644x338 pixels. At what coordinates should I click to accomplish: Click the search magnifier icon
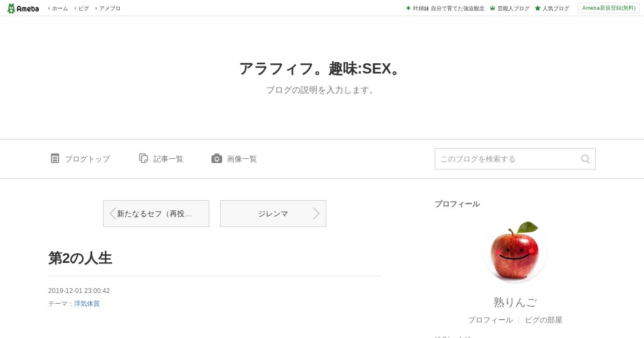[x=585, y=159]
